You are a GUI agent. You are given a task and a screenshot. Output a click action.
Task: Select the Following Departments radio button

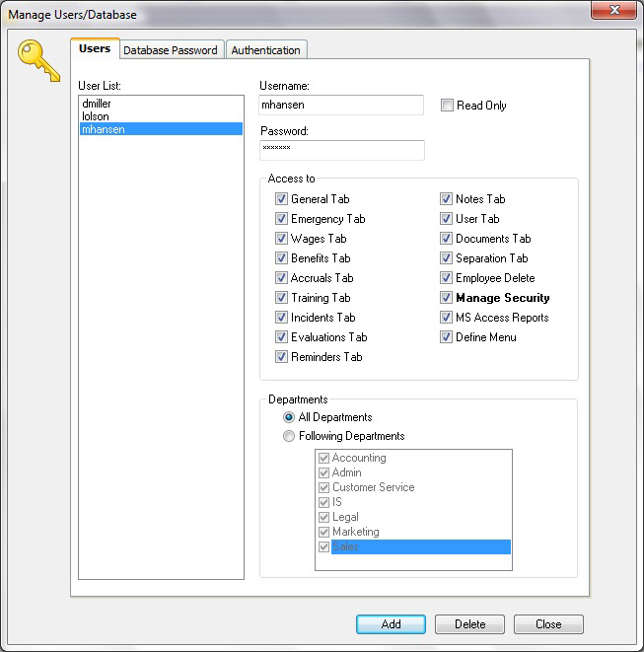(x=289, y=436)
